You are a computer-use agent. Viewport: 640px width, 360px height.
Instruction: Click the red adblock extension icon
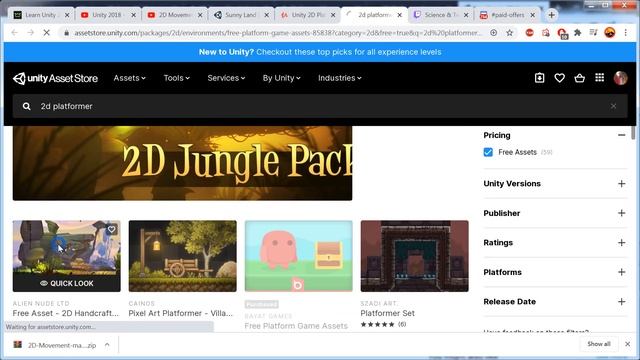pyautogui.click(x=529, y=33)
